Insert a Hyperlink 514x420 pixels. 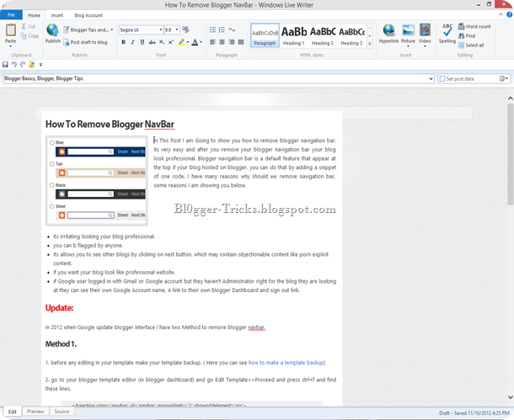(388, 34)
